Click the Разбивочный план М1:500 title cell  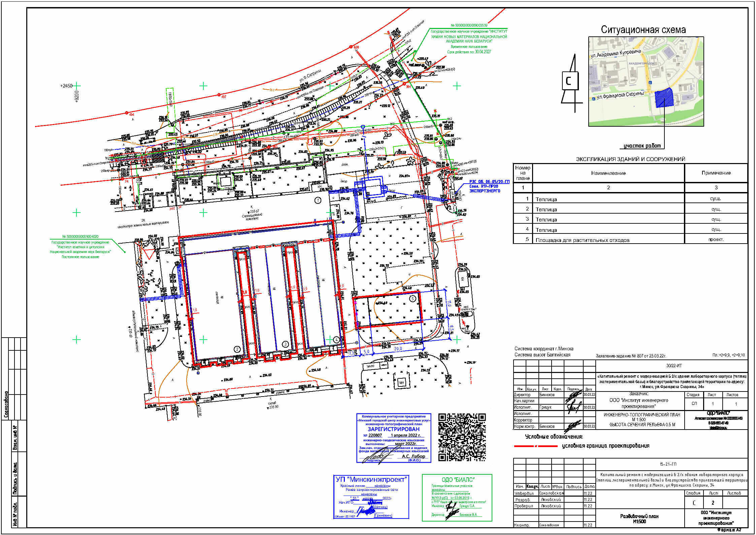coord(639,518)
